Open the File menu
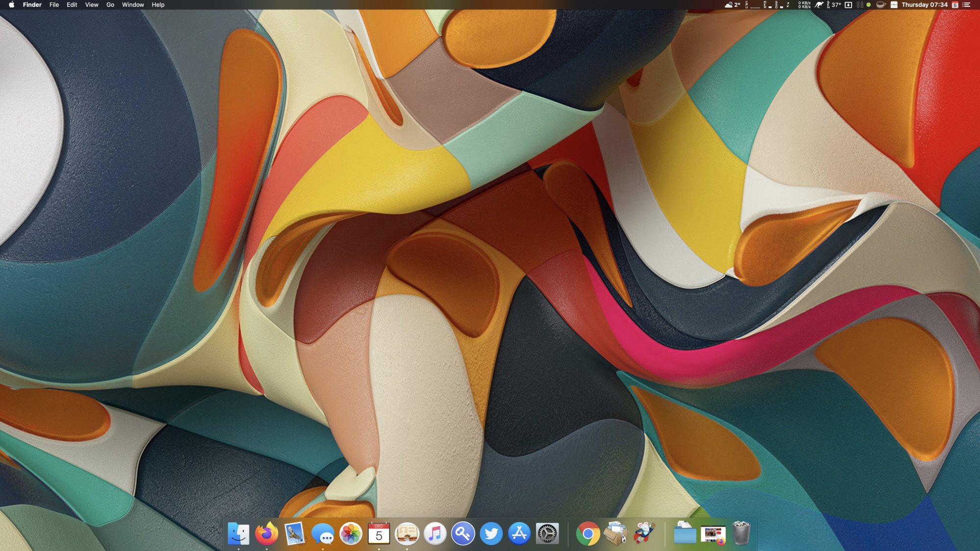Screen dimensions: 980x551 54,5
